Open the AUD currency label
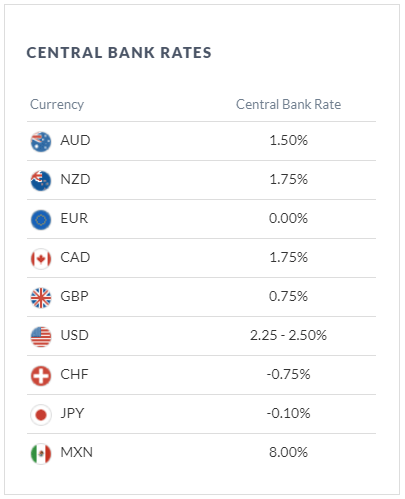Screen dimensions: 405x499 coord(75,140)
